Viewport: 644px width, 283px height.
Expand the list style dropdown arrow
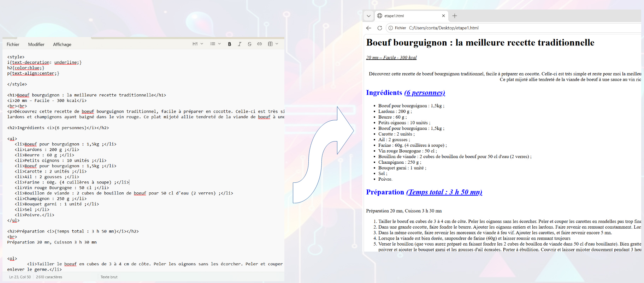219,44
